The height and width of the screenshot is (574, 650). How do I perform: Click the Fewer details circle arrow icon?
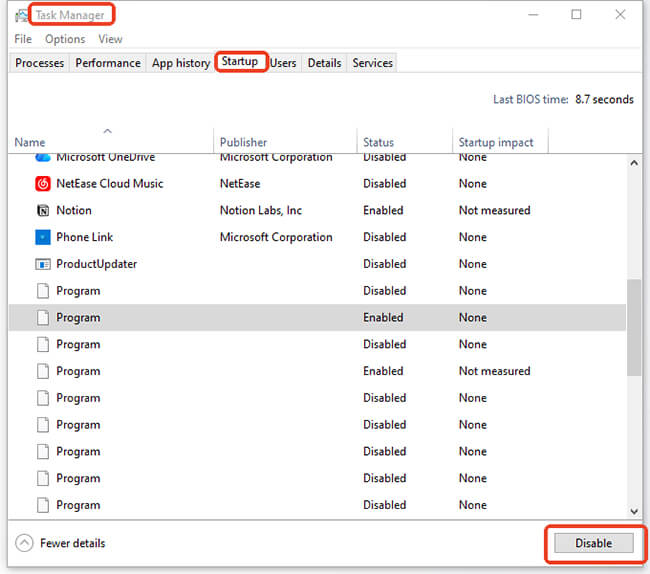click(24, 543)
